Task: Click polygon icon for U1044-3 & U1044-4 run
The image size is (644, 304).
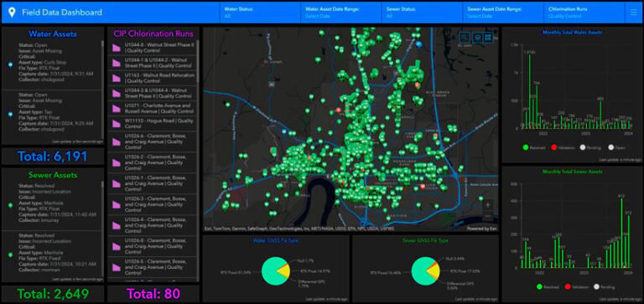Action: click(117, 93)
